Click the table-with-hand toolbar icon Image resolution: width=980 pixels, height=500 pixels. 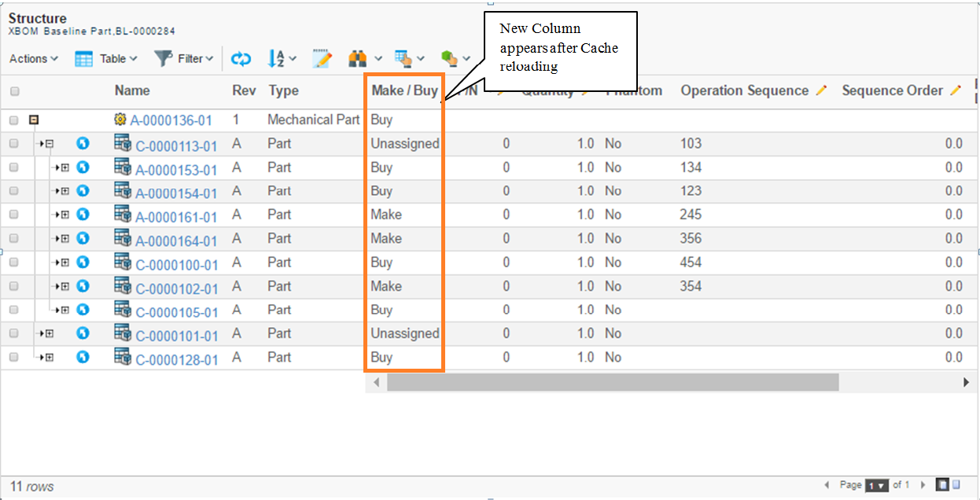[x=403, y=59]
